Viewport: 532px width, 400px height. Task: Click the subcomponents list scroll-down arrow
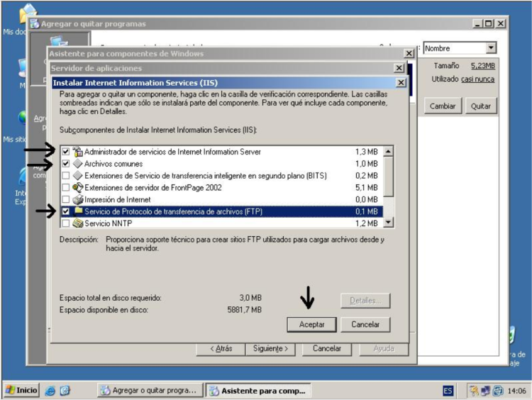tap(389, 222)
